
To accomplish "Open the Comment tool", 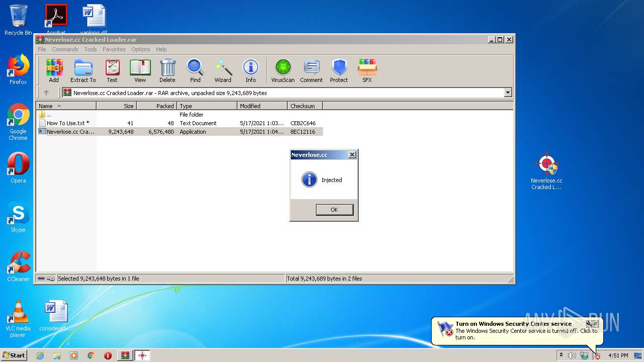I will (311, 71).
